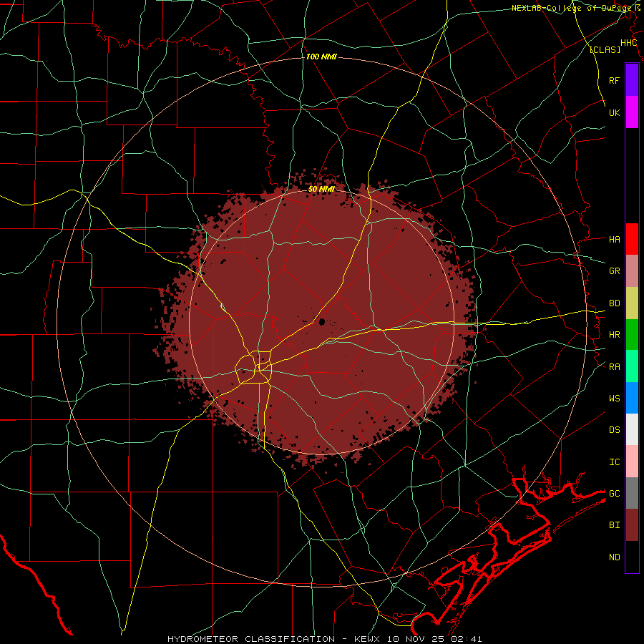Click the DS legend label

tap(614, 430)
